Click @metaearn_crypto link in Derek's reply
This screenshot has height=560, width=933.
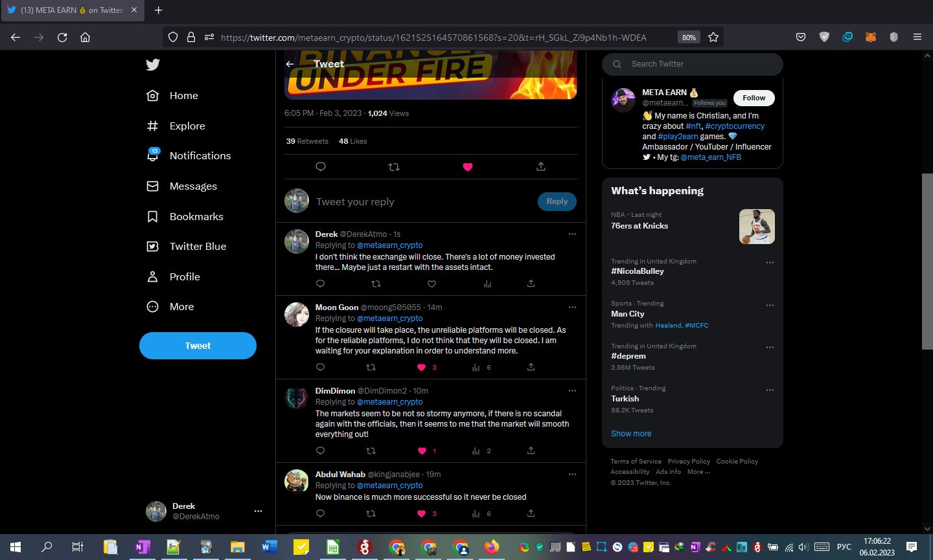coord(389,245)
